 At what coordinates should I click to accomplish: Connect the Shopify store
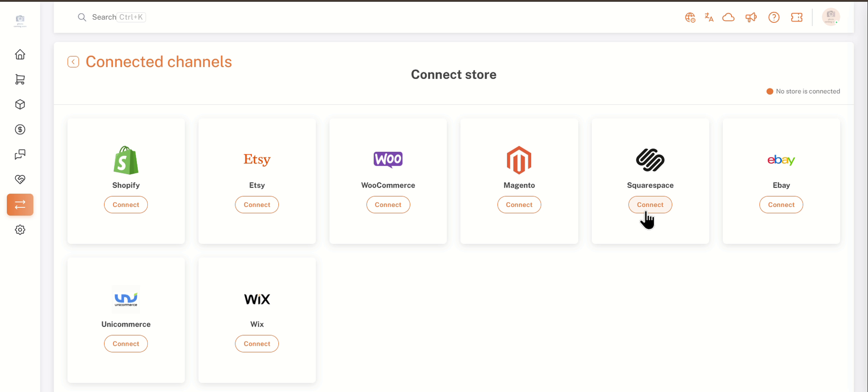(x=126, y=204)
